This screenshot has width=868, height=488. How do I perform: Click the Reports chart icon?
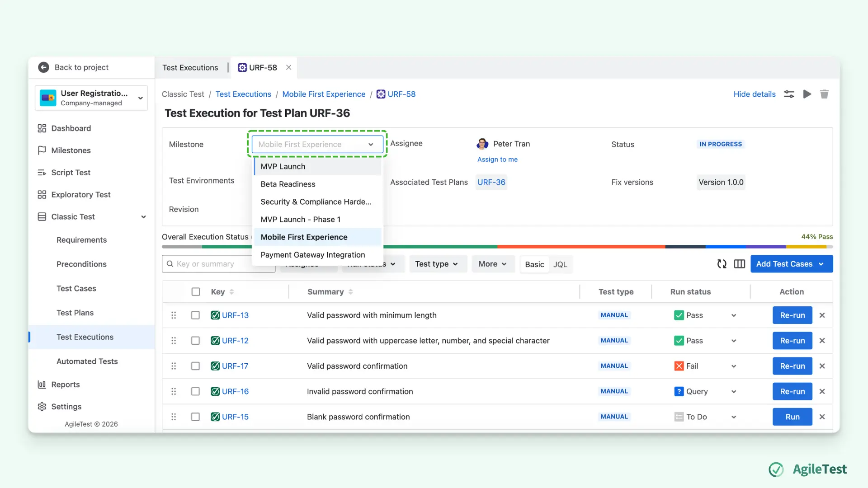click(42, 385)
